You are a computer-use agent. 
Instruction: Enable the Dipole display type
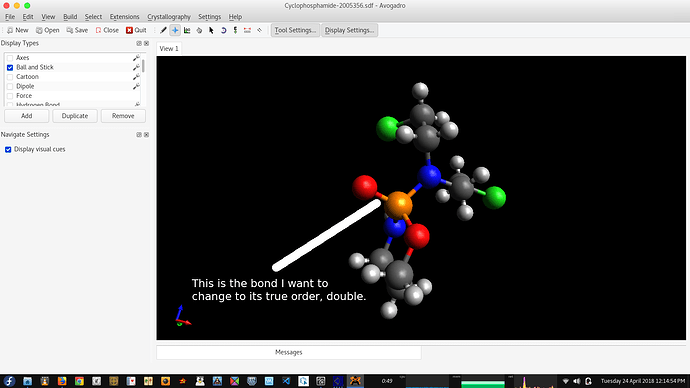click(x=10, y=86)
